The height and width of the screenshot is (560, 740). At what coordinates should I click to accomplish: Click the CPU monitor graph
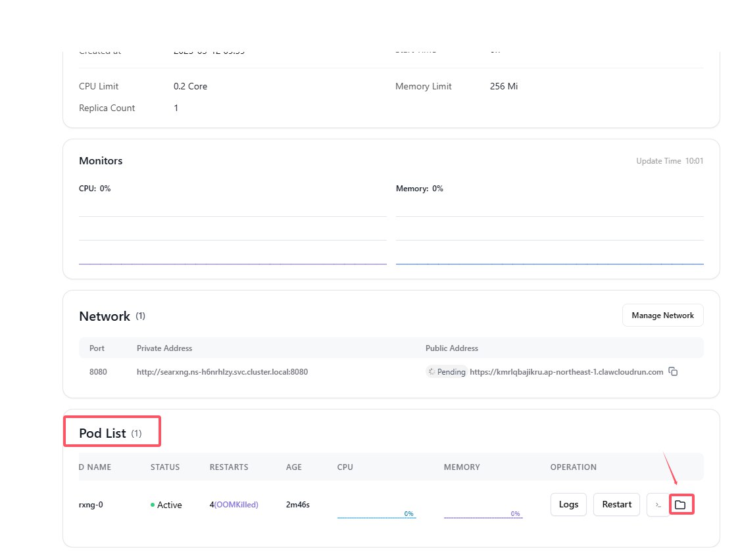click(x=233, y=232)
